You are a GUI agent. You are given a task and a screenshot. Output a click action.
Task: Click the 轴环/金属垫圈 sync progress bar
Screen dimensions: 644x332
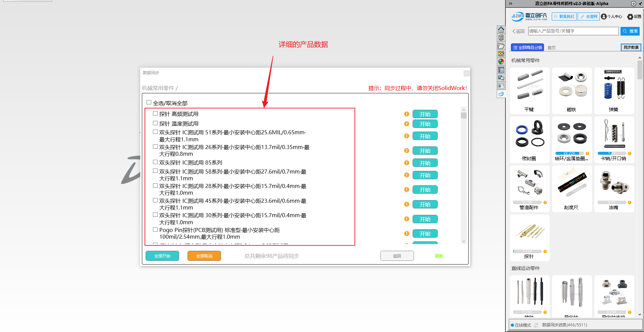[569, 153]
